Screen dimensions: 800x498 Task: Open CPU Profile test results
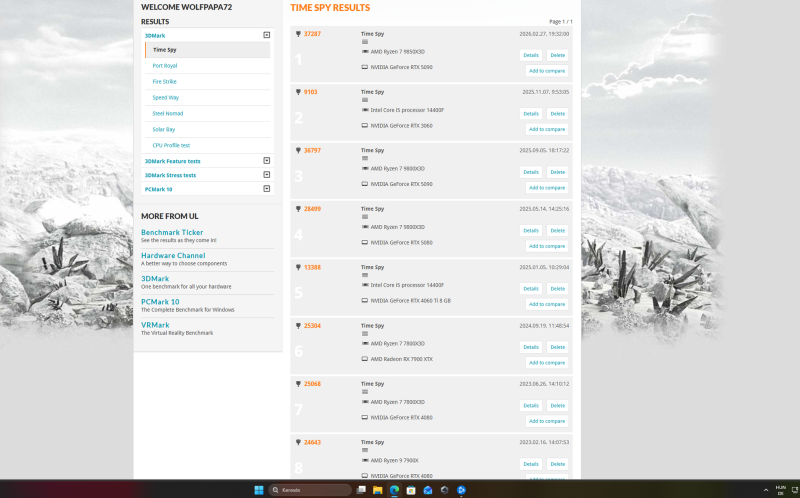[171, 145]
